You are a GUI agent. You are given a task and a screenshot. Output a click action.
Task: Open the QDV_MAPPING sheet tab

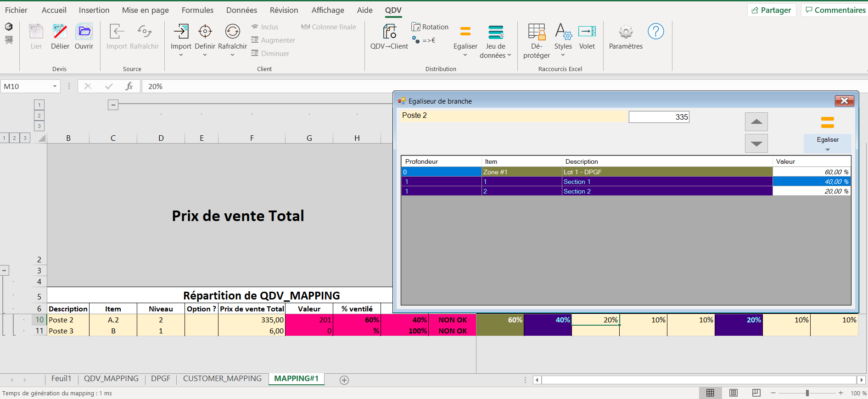[x=111, y=379]
